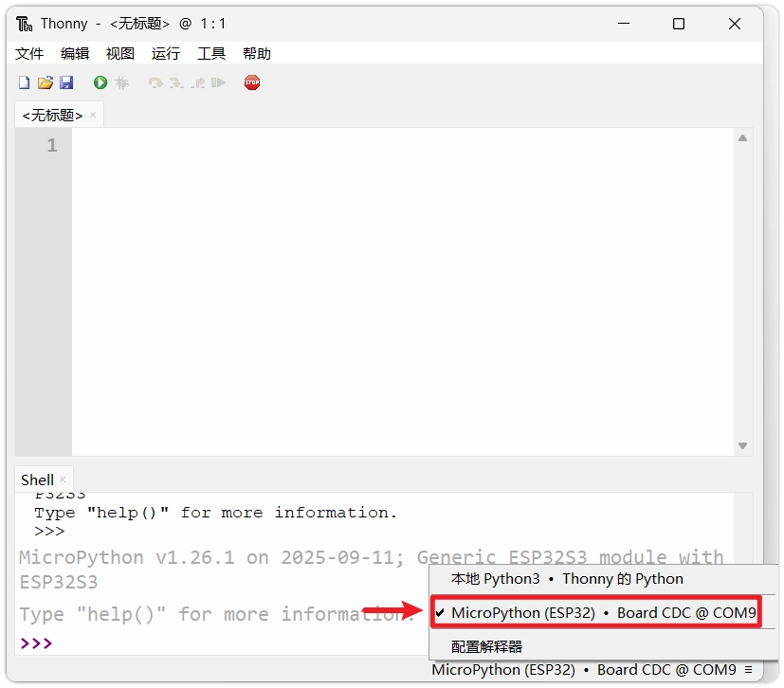Create a new file with the toolbar icon
784x688 pixels.
click(25, 83)
